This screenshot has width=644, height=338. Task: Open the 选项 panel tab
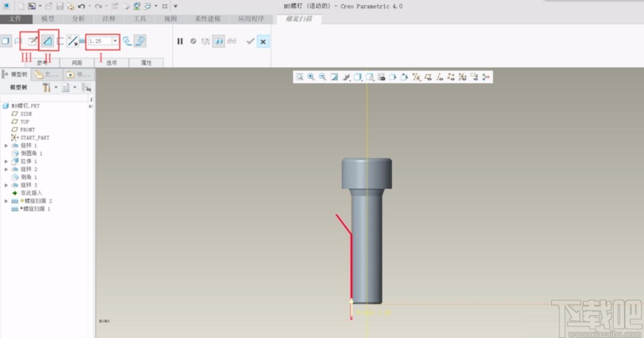pyautogui.click(x=112, y=63)
